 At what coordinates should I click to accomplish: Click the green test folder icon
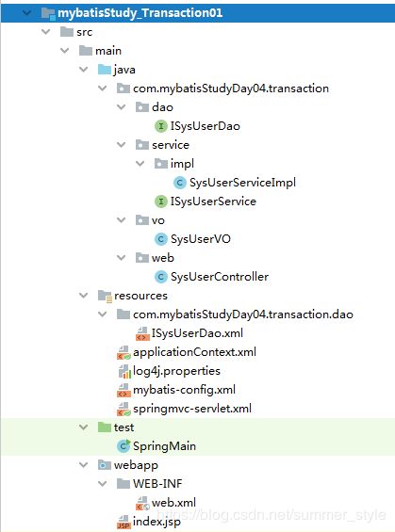(105, 427)
